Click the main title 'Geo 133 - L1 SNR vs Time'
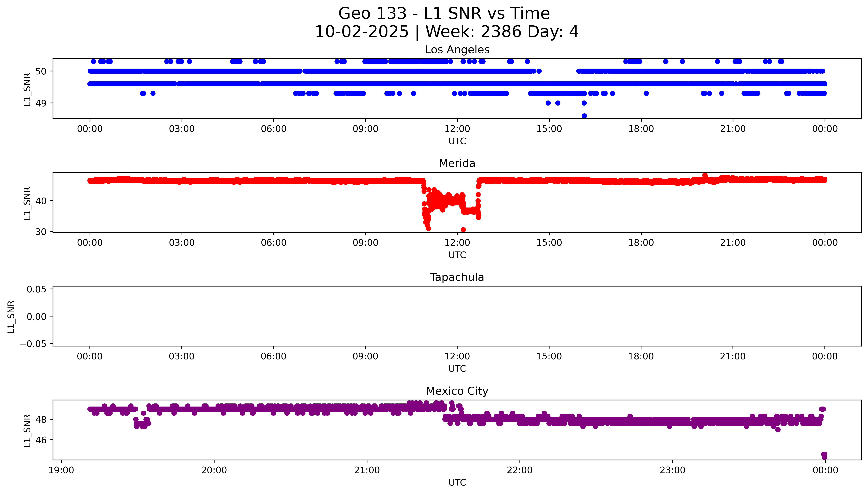Screen dimensions: 868x494 pos(444,14)
